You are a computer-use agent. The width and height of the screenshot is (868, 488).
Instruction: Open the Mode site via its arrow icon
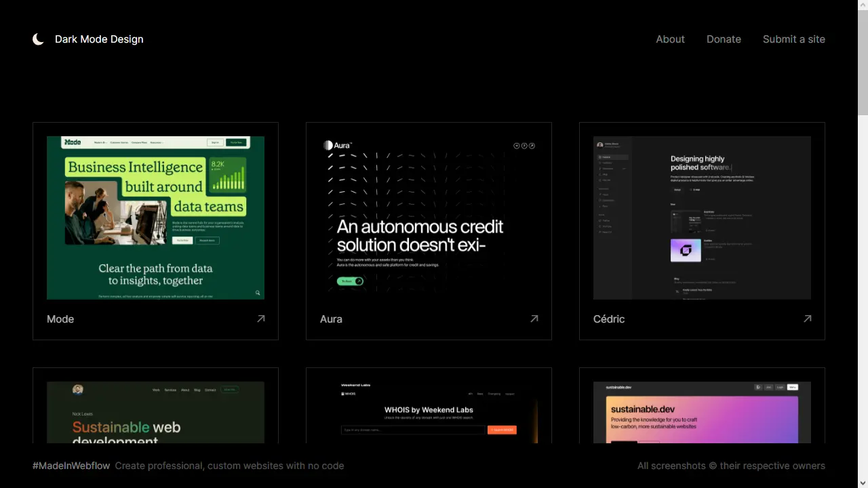click(x=260, y=319)
